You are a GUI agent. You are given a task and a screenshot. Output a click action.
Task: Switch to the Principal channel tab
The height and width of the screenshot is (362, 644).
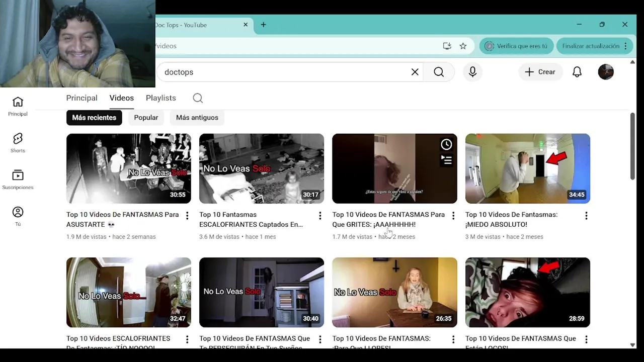(82, 98)
